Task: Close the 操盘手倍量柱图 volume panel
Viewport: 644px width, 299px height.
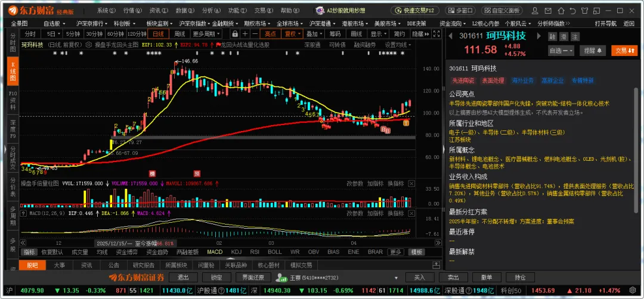Action: (411, 183)
